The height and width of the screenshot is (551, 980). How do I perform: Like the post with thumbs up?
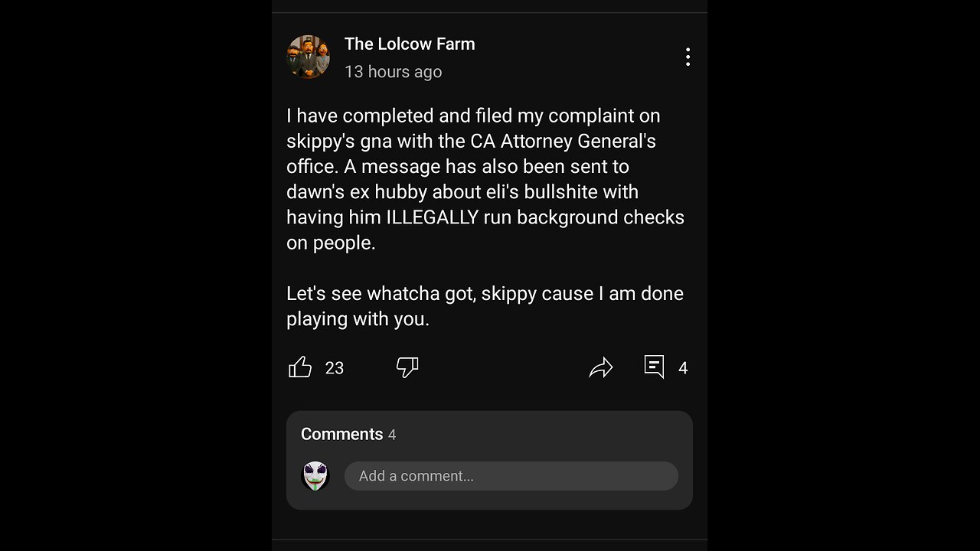[300, 367]
